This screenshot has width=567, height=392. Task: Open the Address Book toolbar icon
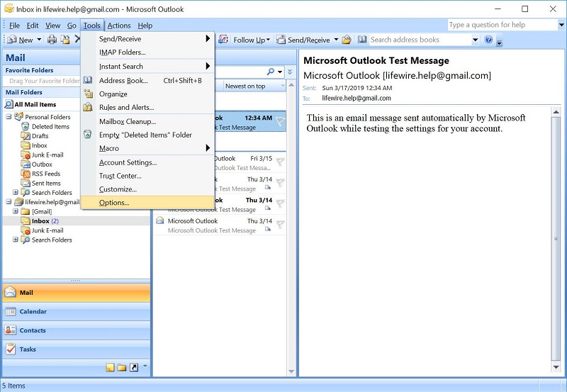[x=362, y=40]
